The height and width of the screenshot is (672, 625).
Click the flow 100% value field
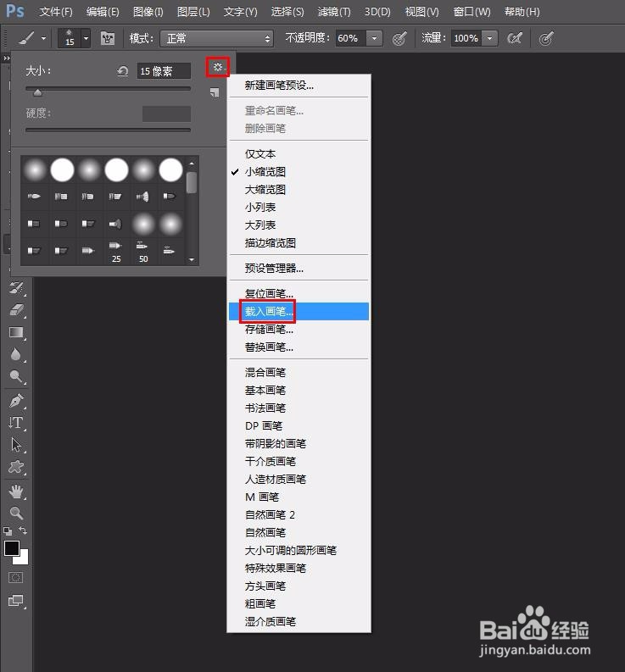tap(466, 39)
